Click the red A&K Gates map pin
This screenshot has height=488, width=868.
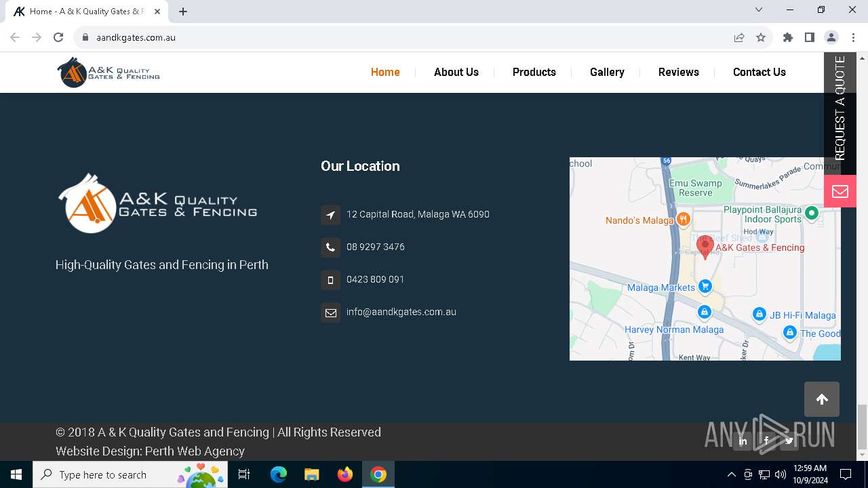coord(705,247)
